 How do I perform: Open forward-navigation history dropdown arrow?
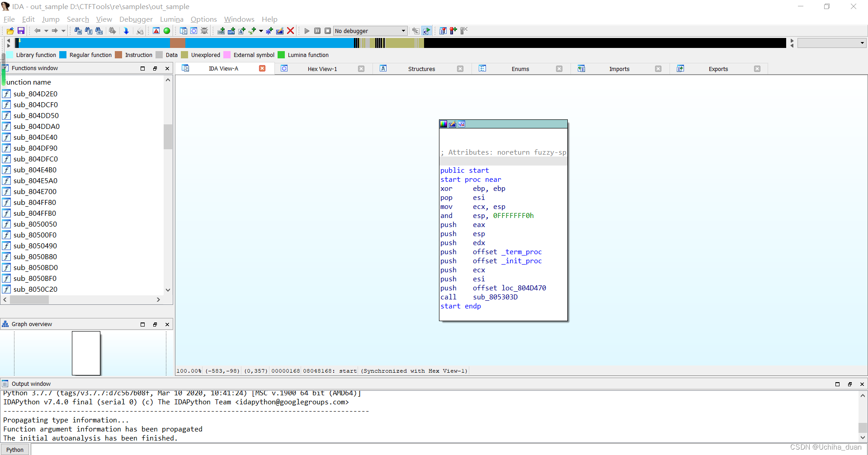(63, 31)
